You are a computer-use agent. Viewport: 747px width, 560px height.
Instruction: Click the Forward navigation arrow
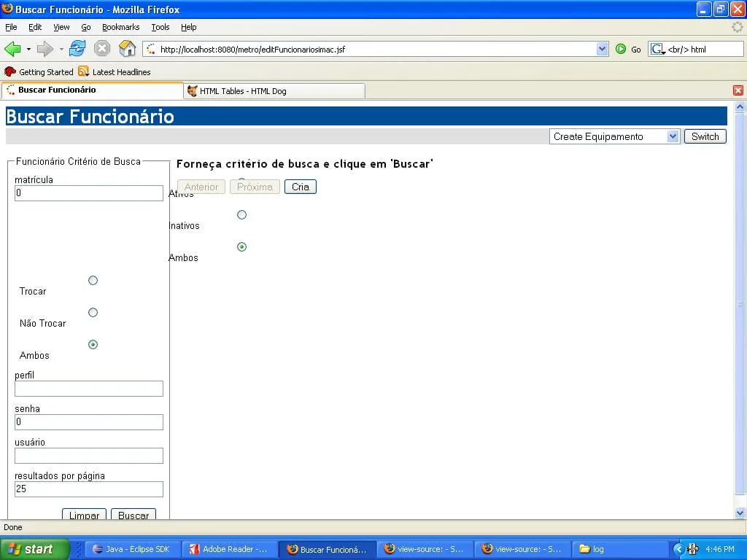tap(44, 49)
